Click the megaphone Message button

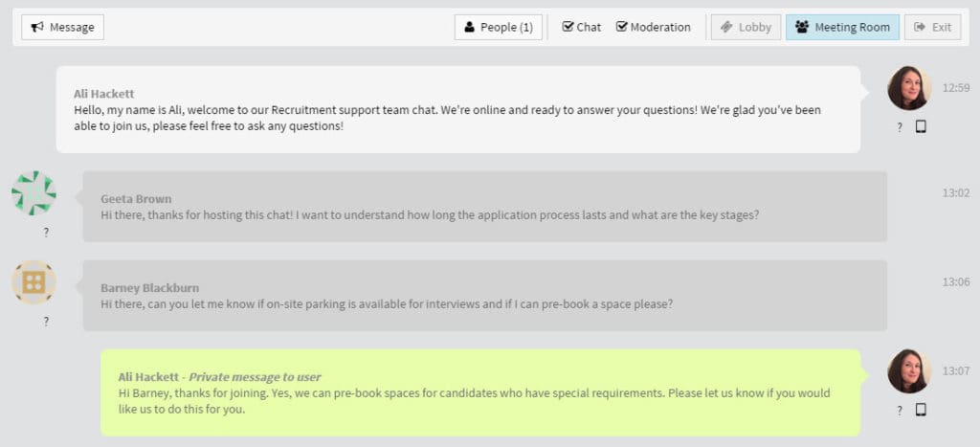pyautogui.click(x=62, y=28)
